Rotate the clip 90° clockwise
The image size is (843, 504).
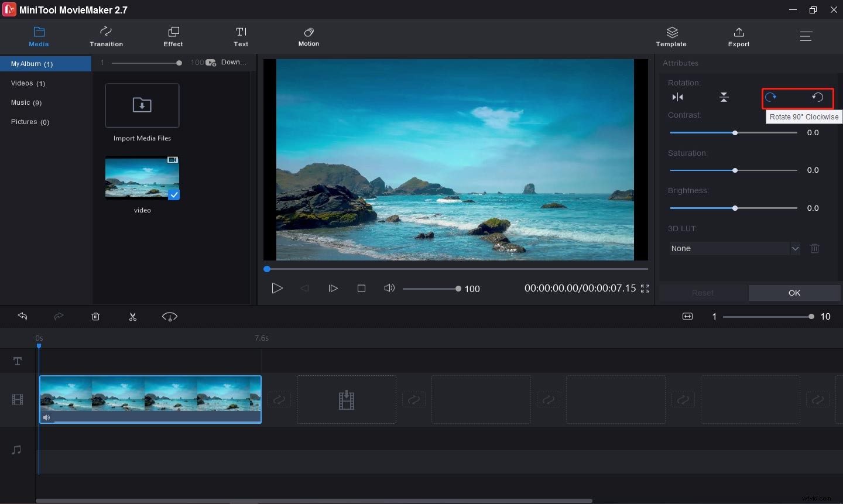tap(770, 97)
